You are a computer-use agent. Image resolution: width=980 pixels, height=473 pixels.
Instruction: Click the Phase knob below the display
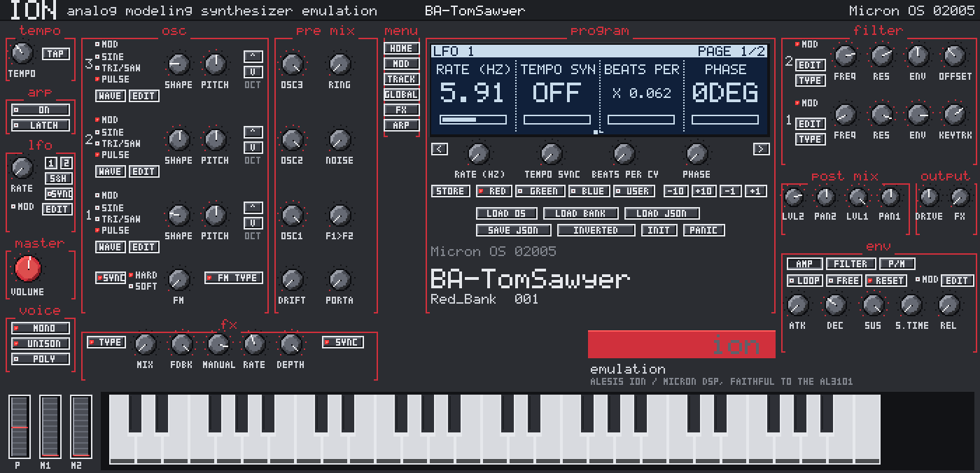[x=696, y=154]
